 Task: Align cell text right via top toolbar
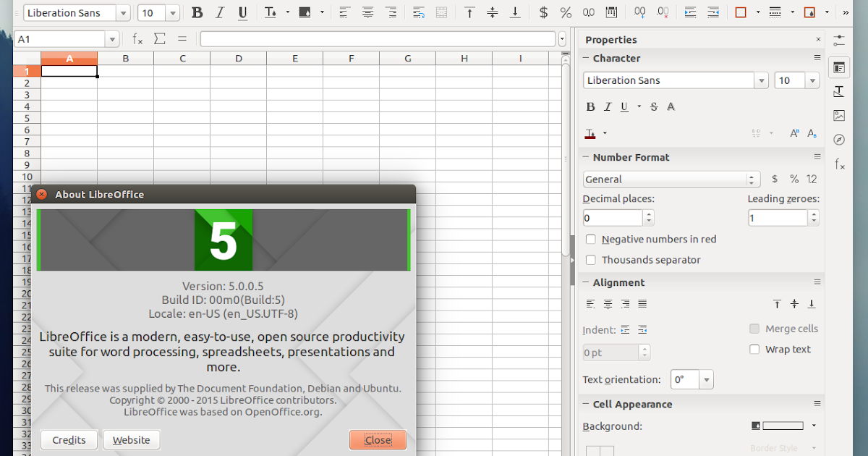tap(391, 13)
